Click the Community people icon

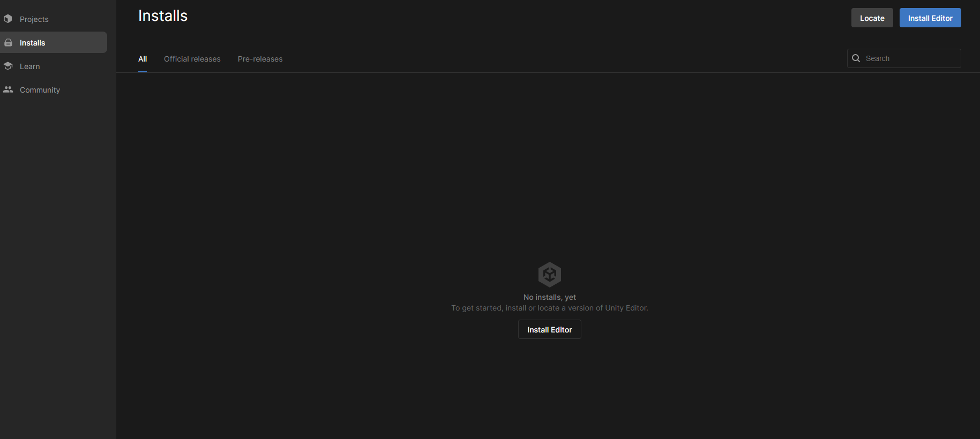[x=8, y=89]
